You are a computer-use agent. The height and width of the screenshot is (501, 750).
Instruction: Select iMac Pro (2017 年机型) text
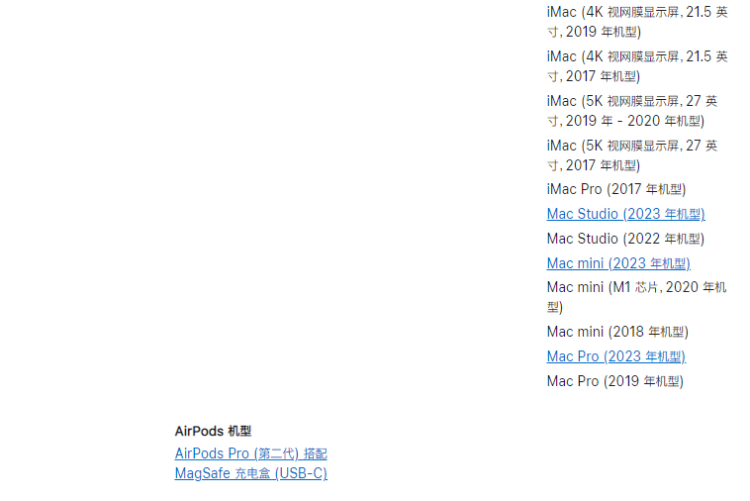pos(616,189)
